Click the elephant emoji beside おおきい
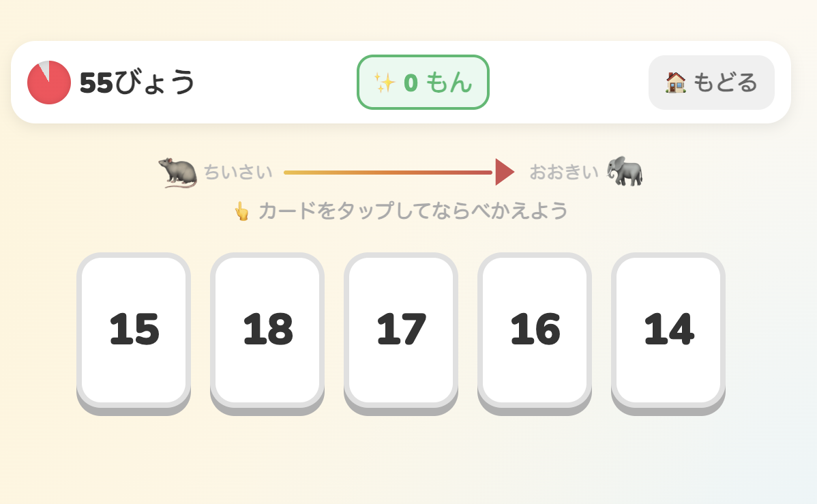817x504 pixels. (x=625, y=171)
